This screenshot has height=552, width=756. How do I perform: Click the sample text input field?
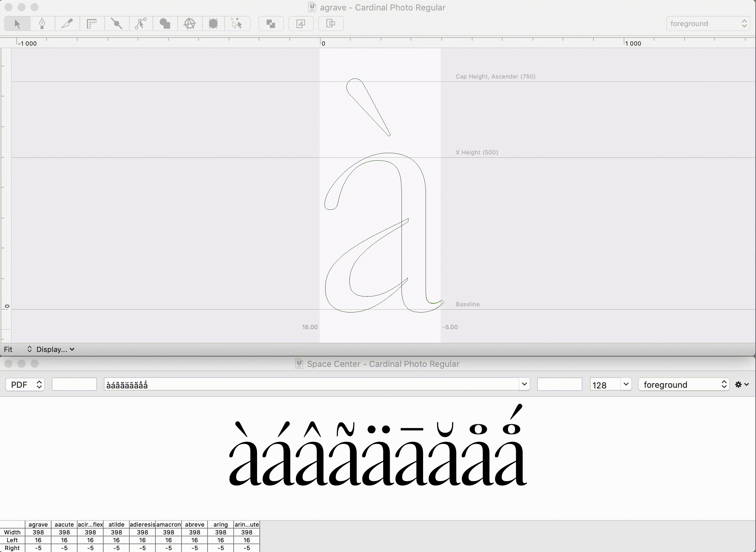[311, 385]
